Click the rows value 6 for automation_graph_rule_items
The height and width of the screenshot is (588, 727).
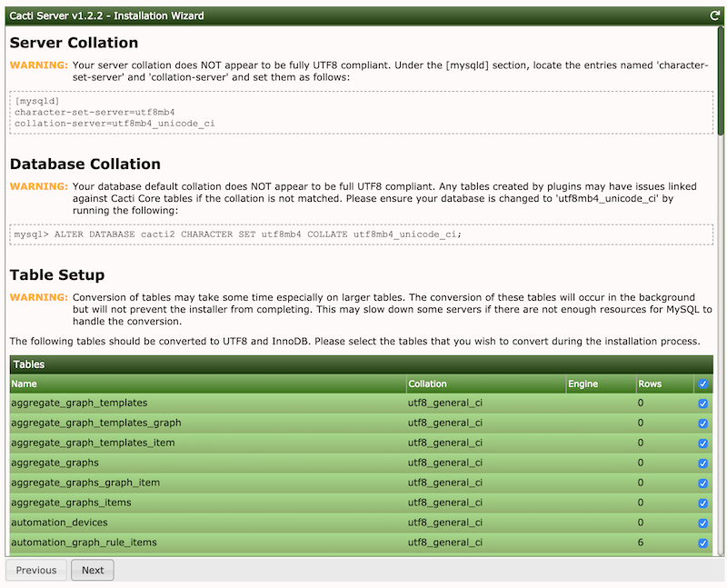[x=641, y=543]
